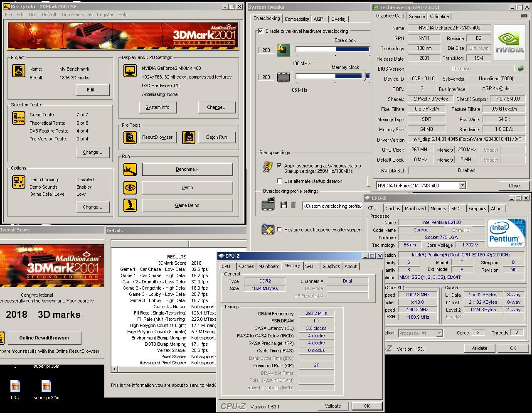Click the Game Demo joystick icon
Viewport: 532px width, 413px height.
pos(130,205)
